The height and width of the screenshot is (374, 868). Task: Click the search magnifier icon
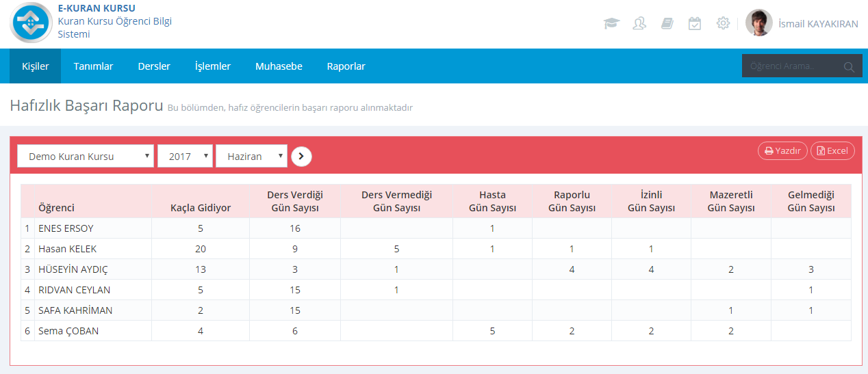[x=849, y=67]
